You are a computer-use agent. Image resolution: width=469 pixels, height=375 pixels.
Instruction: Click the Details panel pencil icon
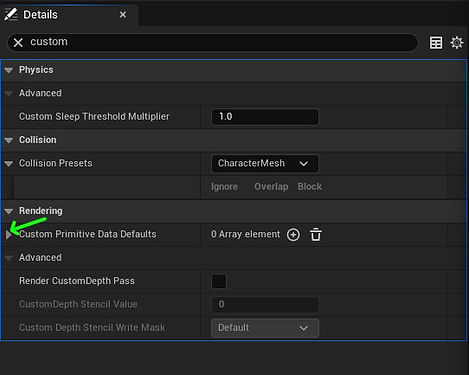click(x=11, y=15)
